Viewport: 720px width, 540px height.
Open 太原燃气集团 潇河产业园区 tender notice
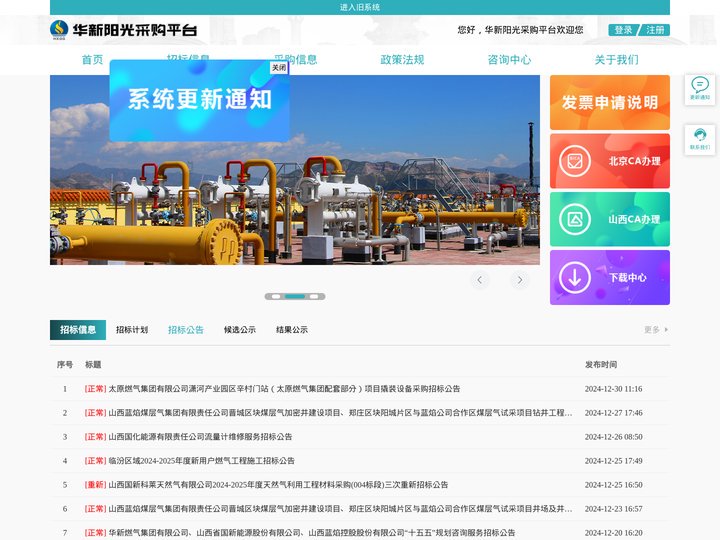click(x=284, y=389)
